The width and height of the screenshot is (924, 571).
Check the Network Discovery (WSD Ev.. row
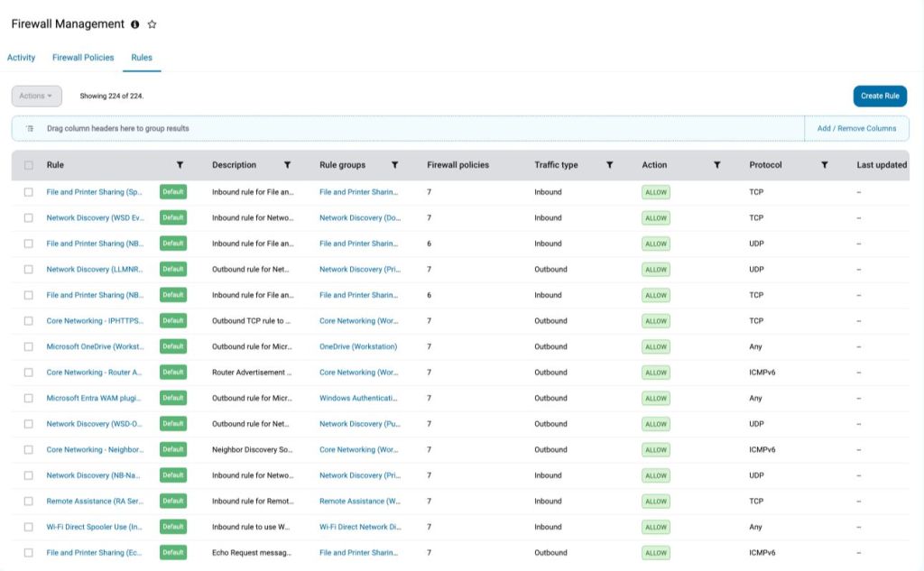[28, 218]
